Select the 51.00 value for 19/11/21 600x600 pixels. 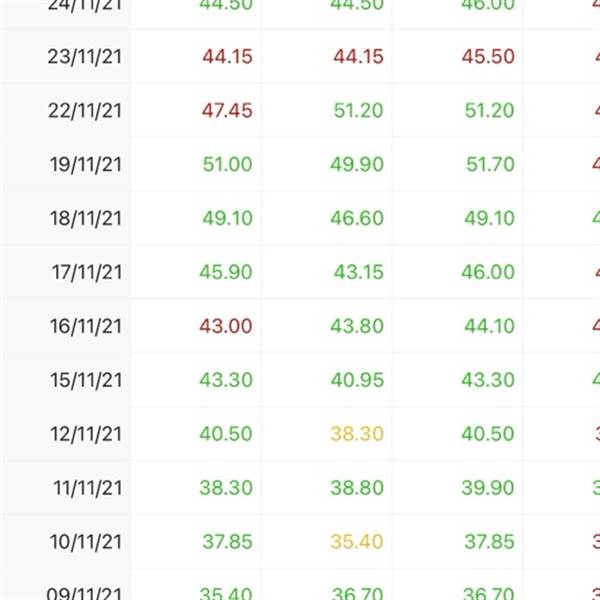pos(227,165)
